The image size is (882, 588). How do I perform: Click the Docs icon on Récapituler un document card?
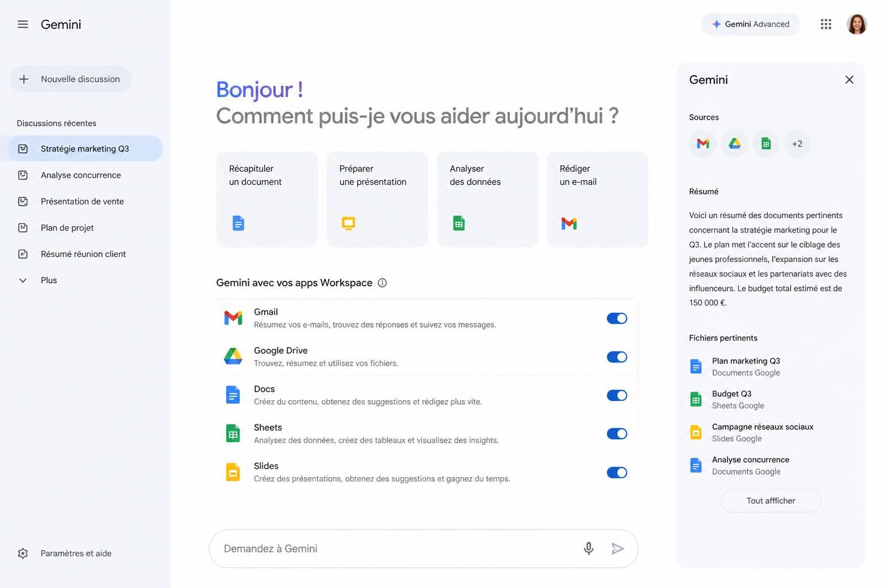(238, 223)
